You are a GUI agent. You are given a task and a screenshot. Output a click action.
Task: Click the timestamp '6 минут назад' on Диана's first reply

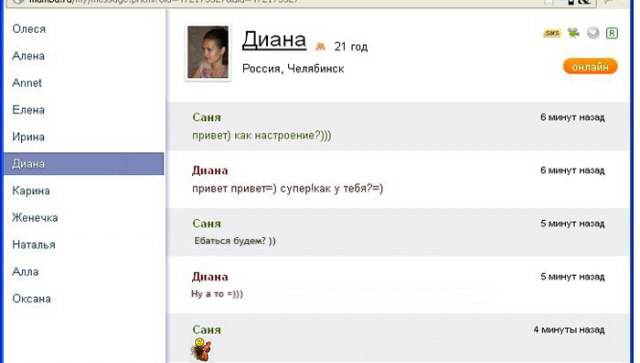[x=572, y=171]
